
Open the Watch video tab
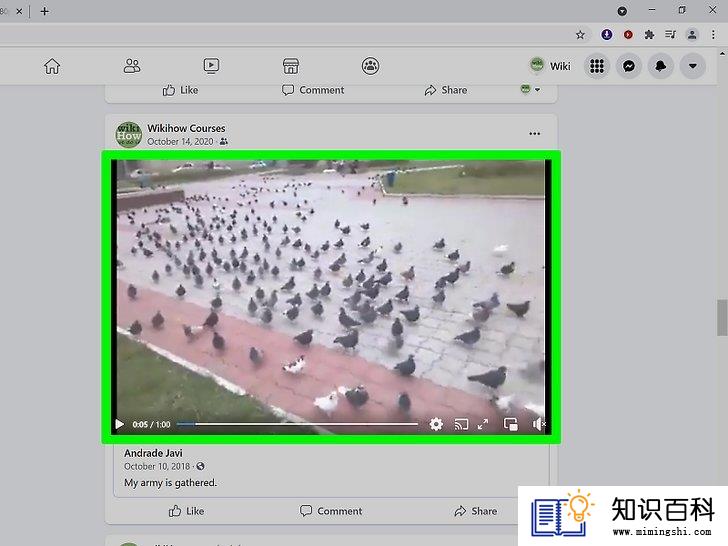[x=211, y=66]
